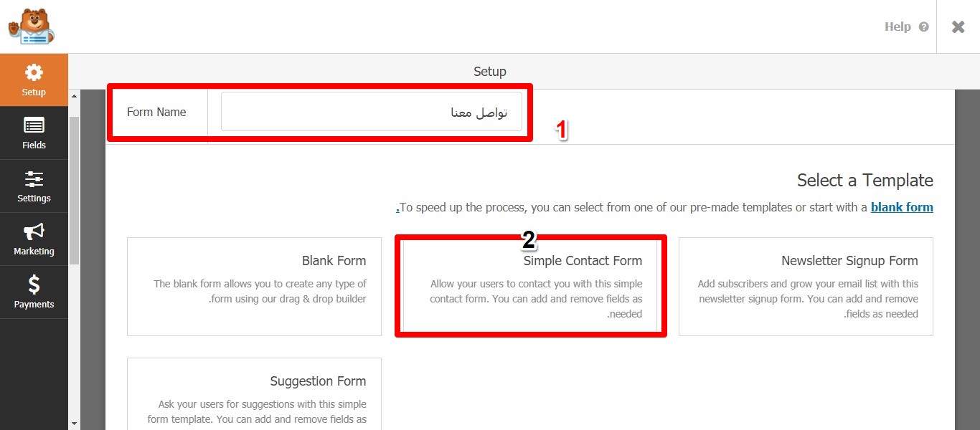The width and height of the screenshot is (980, 430).
Task: Click the Select a Template heading
Action: (x=864, y=181)
